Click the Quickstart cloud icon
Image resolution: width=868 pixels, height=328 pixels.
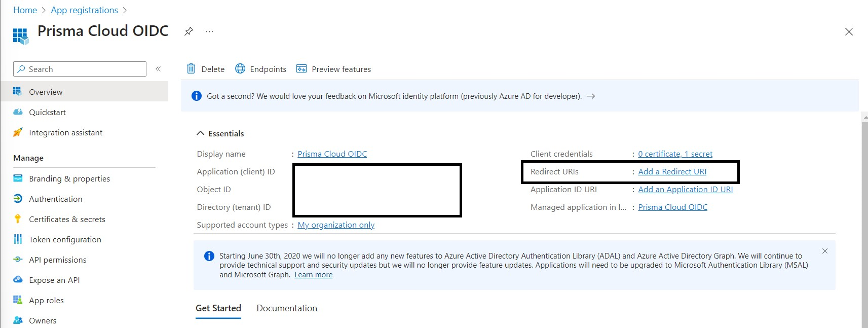(18, 112)
